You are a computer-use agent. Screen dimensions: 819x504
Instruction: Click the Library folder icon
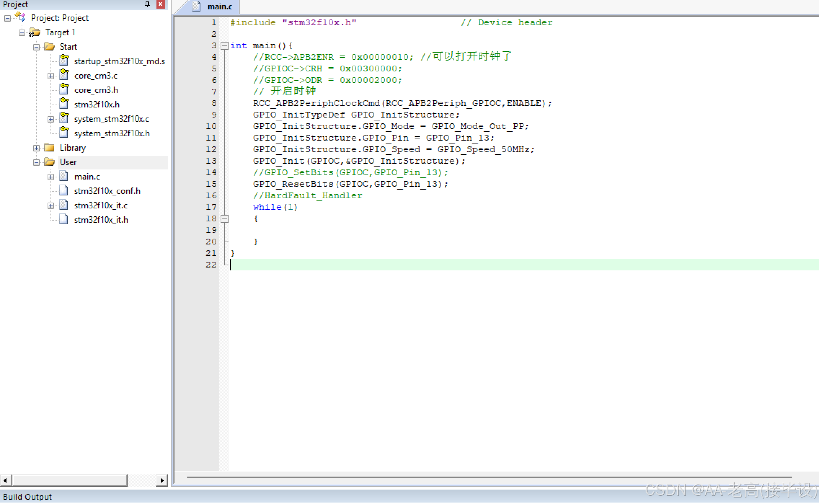(x=49, y=147)
